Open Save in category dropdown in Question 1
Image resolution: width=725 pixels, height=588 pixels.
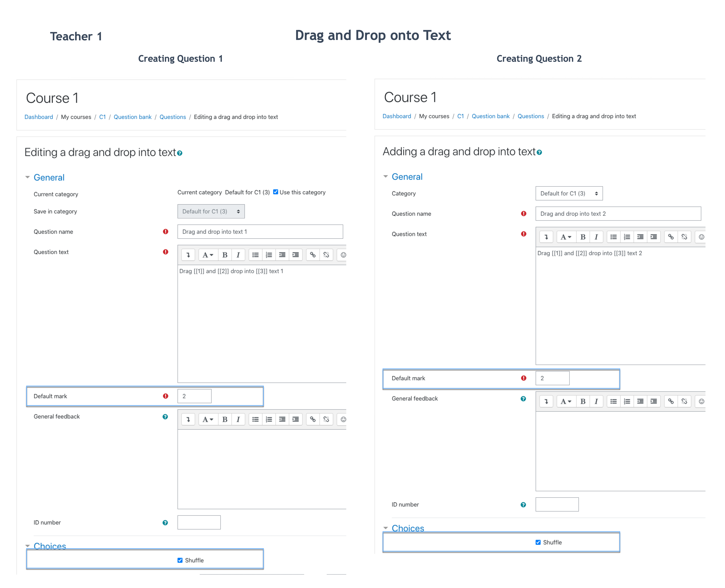tap(211, 211)
